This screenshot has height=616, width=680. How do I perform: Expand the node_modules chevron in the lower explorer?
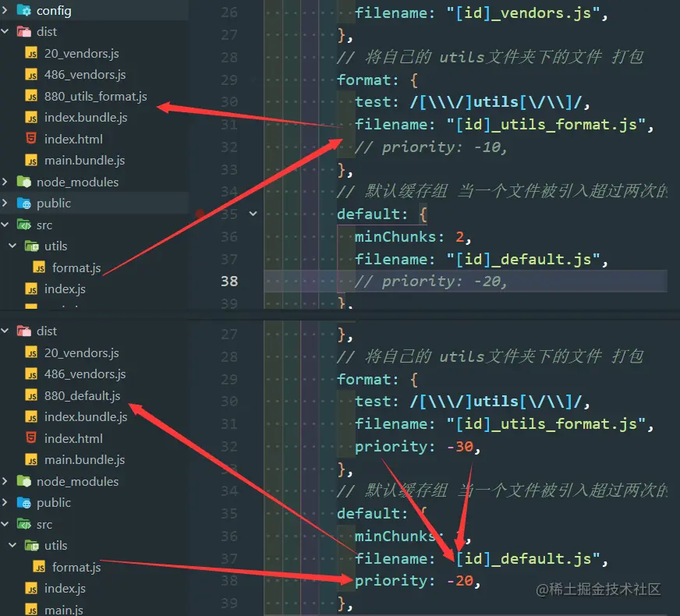coord(5,481)
